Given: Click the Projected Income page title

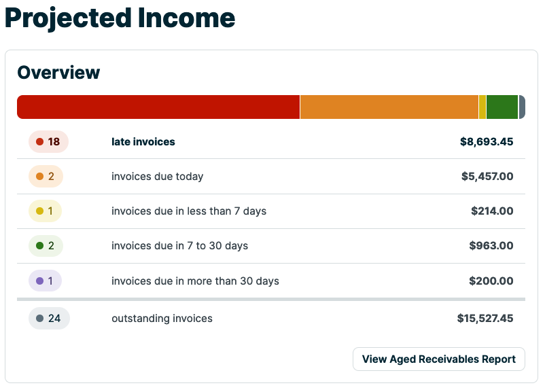Looking at the screenshot, I should click(x=118, y=19).
